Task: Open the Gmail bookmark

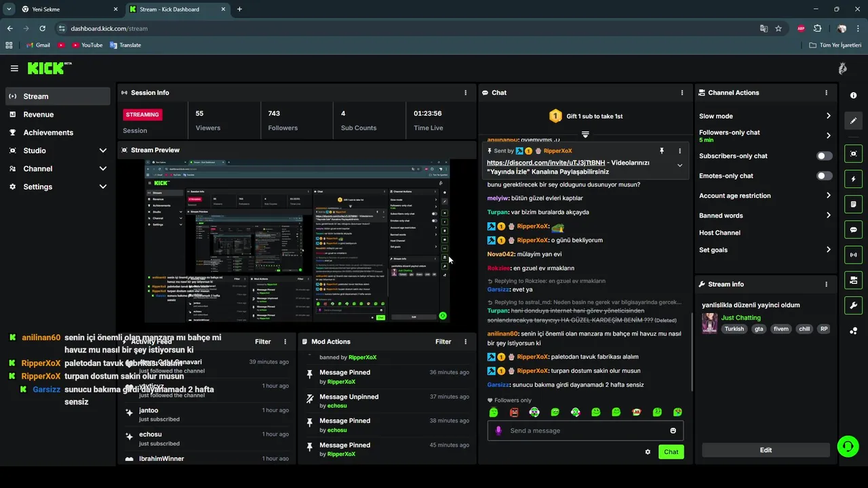Action: [x=38, y=45]
